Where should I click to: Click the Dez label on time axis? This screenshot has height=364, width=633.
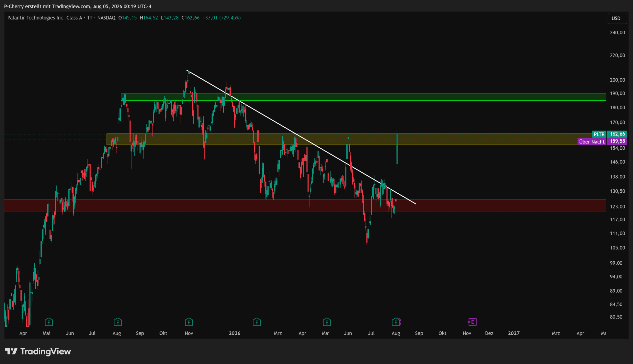tap(489, 333)
